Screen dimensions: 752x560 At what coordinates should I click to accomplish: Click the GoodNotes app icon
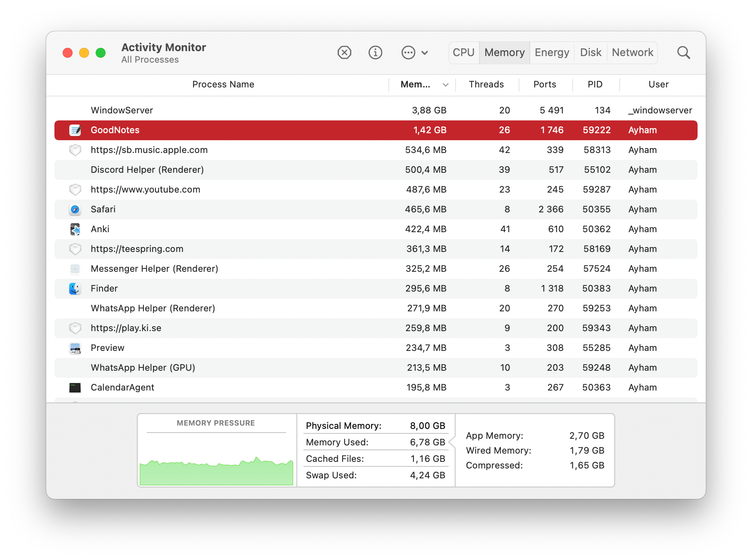[75, 130]
